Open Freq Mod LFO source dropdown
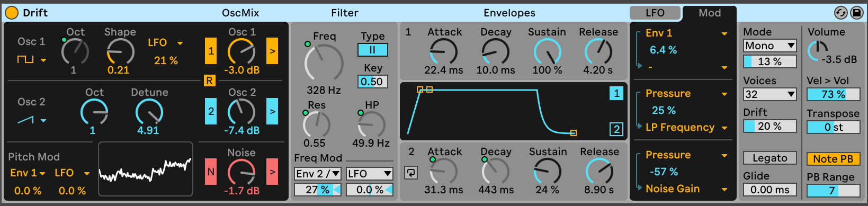Screen dimensions: 868x206 370,174
